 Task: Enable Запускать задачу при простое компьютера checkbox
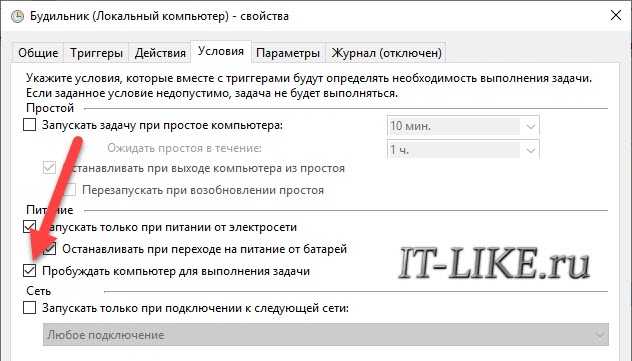29,125
